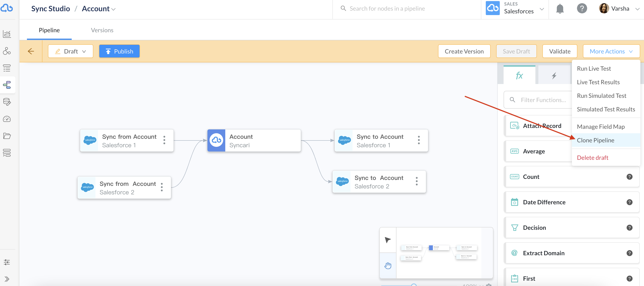Click the Syncari cloud logo

7,8
